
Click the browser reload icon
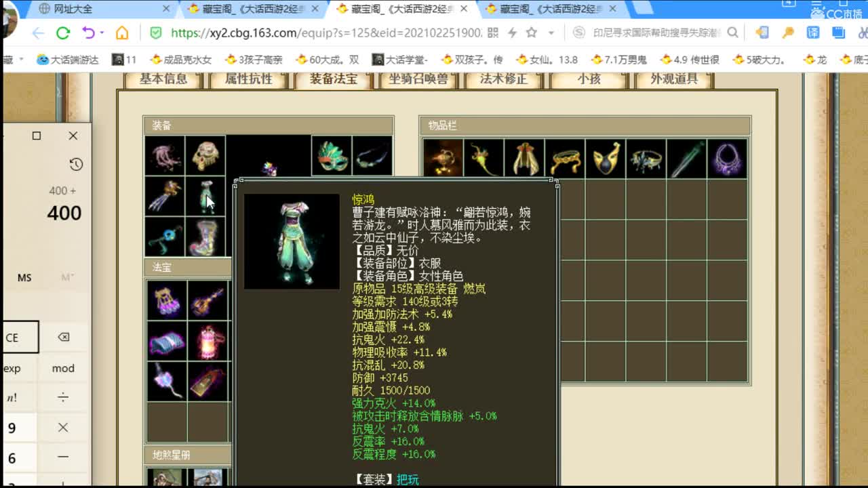click(x=63, y=33)
